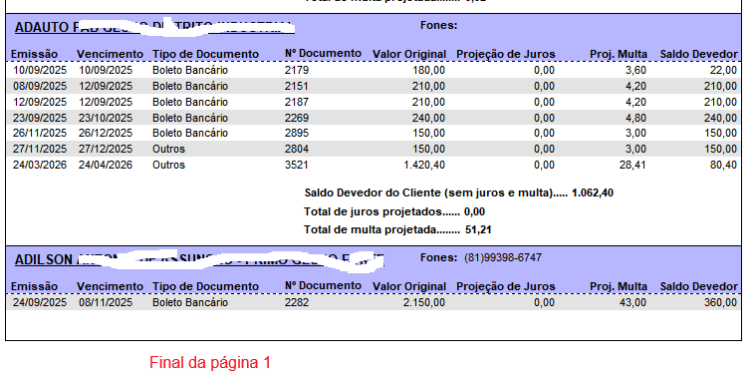Click Tipo de Documento header in ADAUTO table
Screen dimensions: 750x377
(206, 55)
